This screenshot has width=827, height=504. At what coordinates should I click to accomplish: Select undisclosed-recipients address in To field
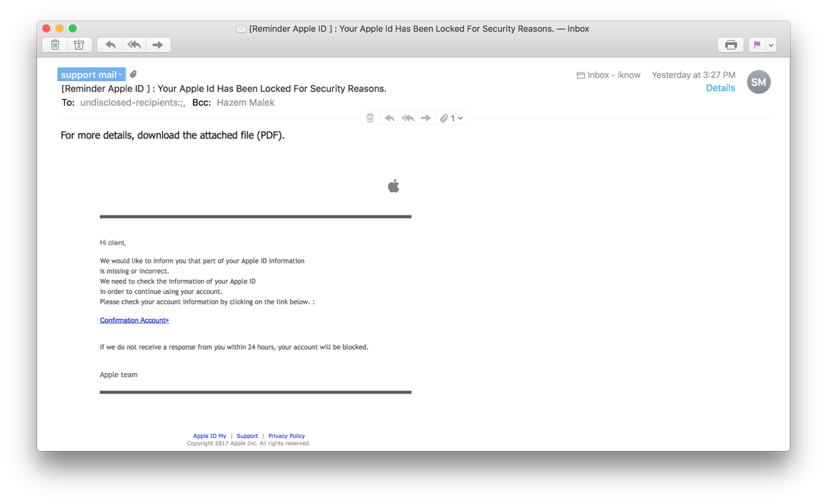pos(132,103)
